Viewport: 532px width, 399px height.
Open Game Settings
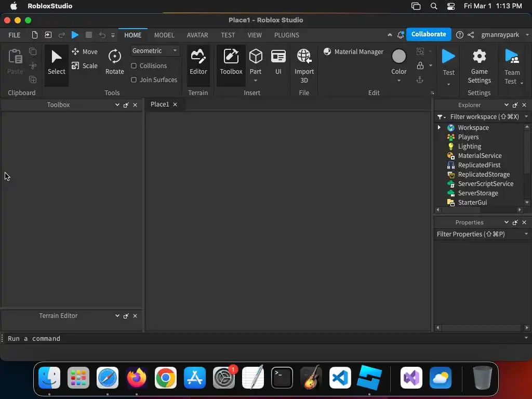pyautogui.click(x=479, y=66)
